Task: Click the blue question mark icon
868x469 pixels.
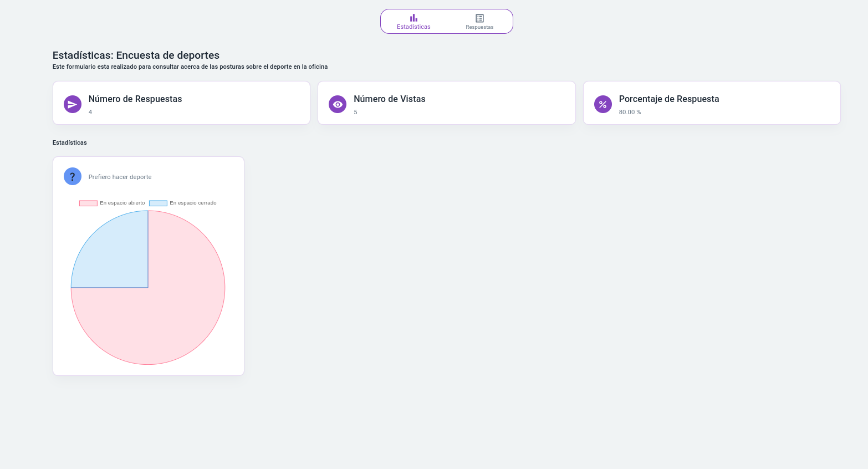Action: tap(73, 176)
